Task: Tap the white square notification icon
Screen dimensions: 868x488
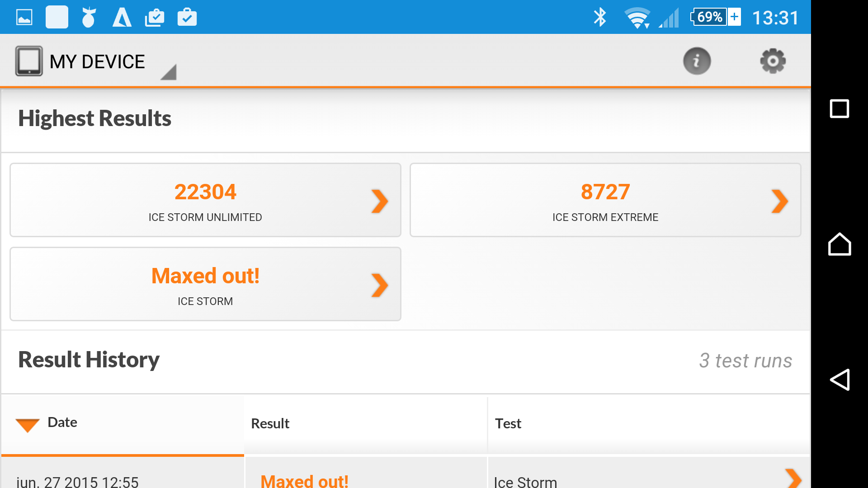Action: pyautogui.click(x=57, y=17)
